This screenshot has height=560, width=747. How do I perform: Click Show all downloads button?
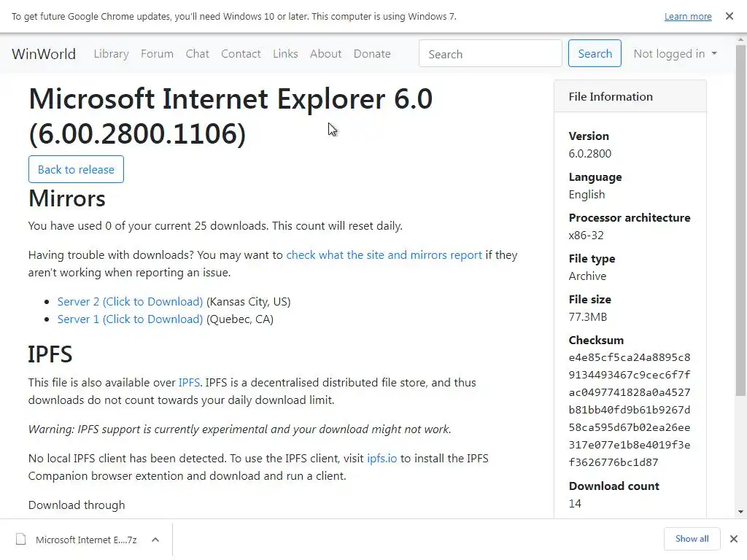692,539
